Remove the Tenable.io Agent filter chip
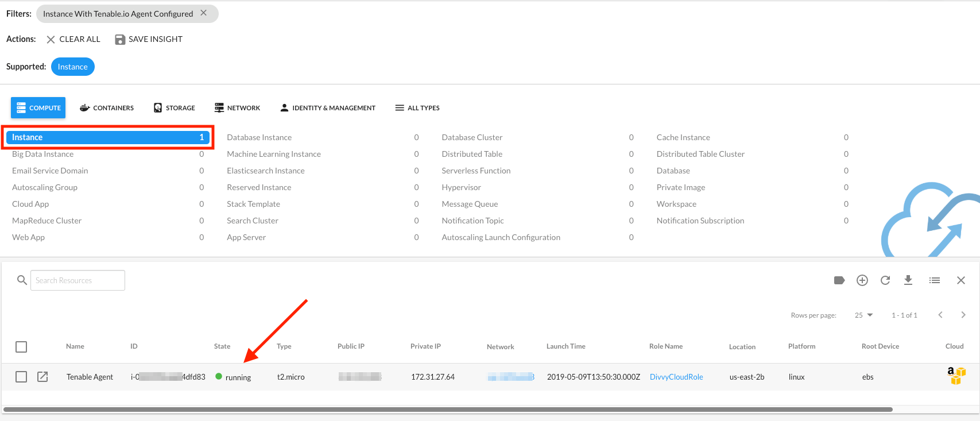980x421 pixels. (x=204, y=13)
